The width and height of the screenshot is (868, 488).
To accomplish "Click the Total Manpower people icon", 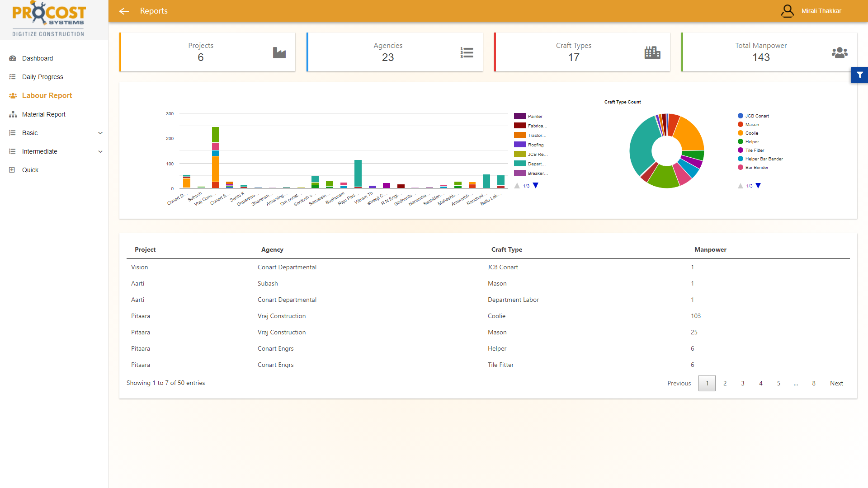I will (840, 52).
